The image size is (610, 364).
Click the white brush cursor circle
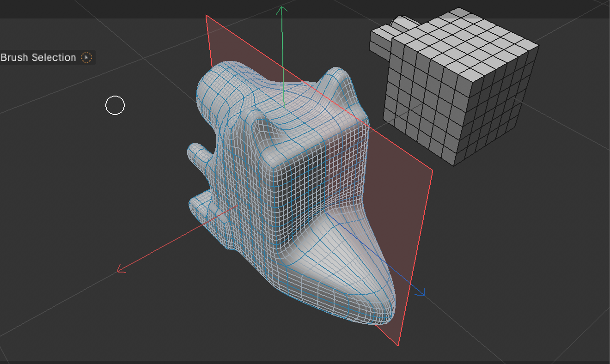pyautogui.click(x=114, y=105)
